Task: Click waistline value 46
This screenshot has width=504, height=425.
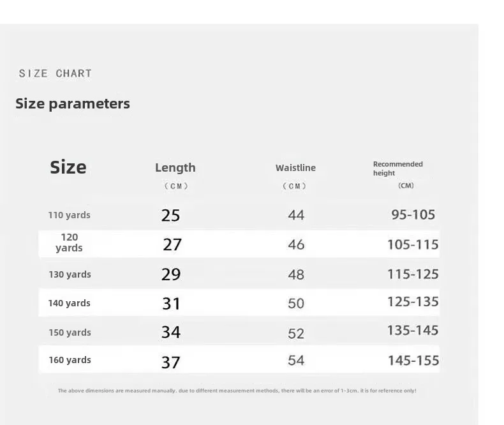Action: [x=296, y=244]
